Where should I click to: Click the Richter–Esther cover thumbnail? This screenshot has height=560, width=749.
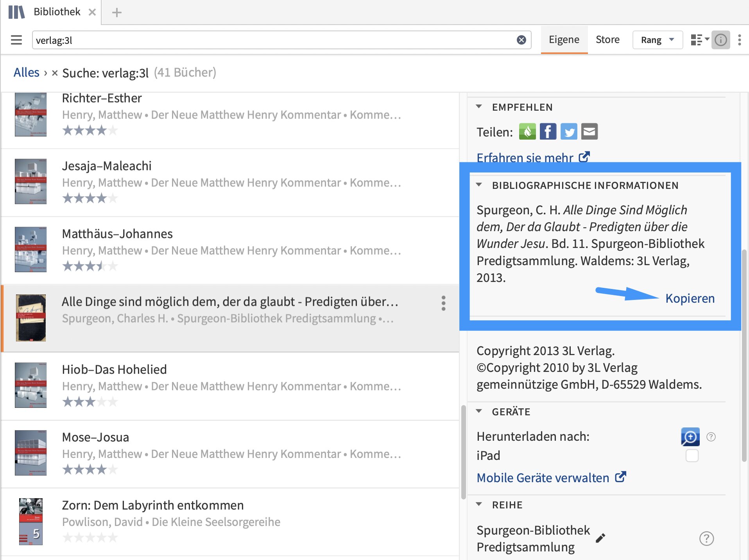(x=30, y=114)
